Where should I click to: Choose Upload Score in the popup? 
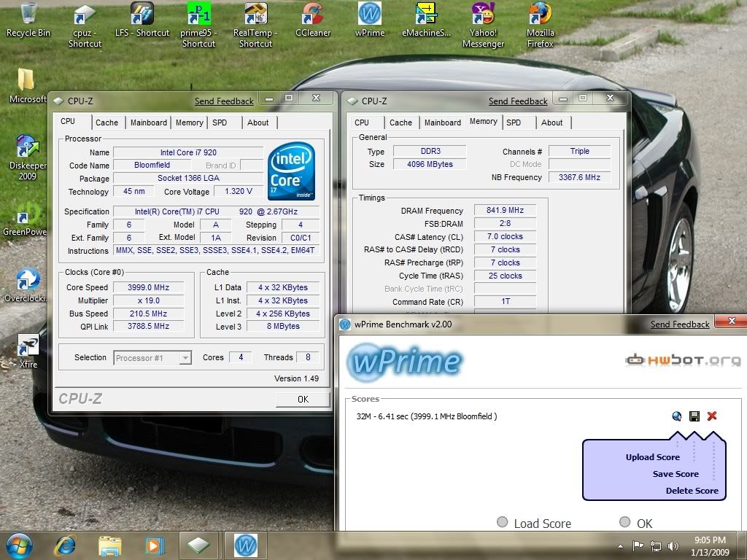(x=653, y=457)
